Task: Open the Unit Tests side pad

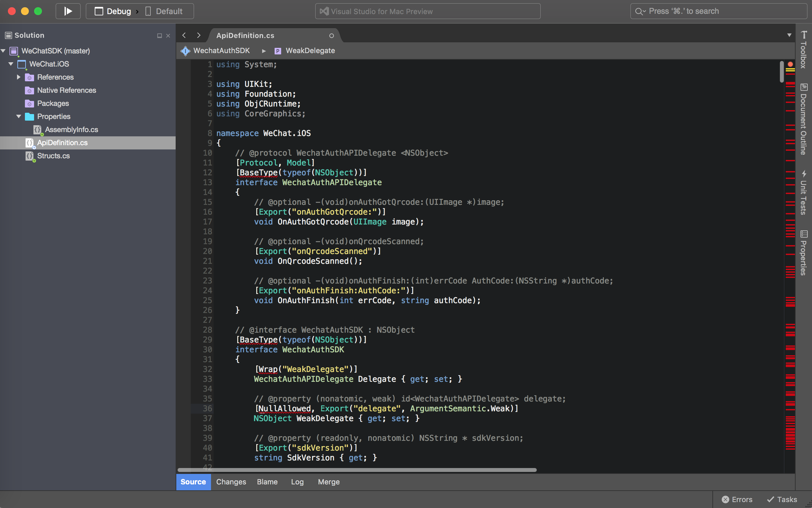Action: click(803, 193)
